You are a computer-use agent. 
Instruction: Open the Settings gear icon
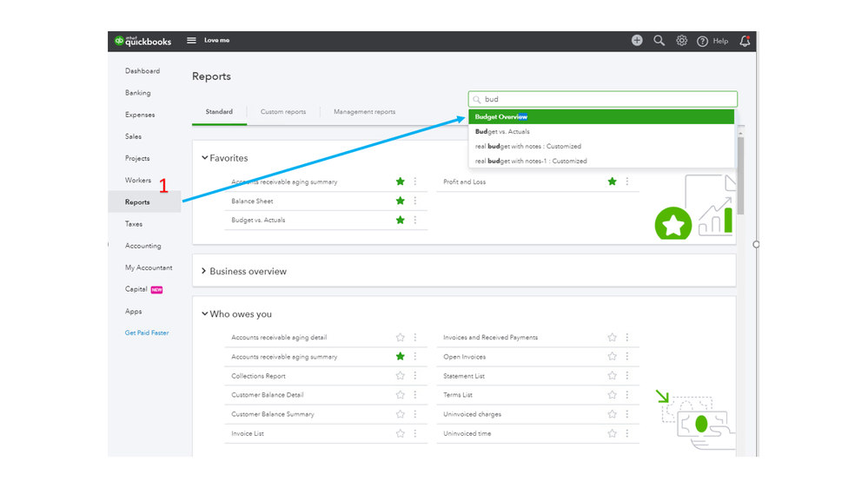pyautogui.click(x=682, y=41)
